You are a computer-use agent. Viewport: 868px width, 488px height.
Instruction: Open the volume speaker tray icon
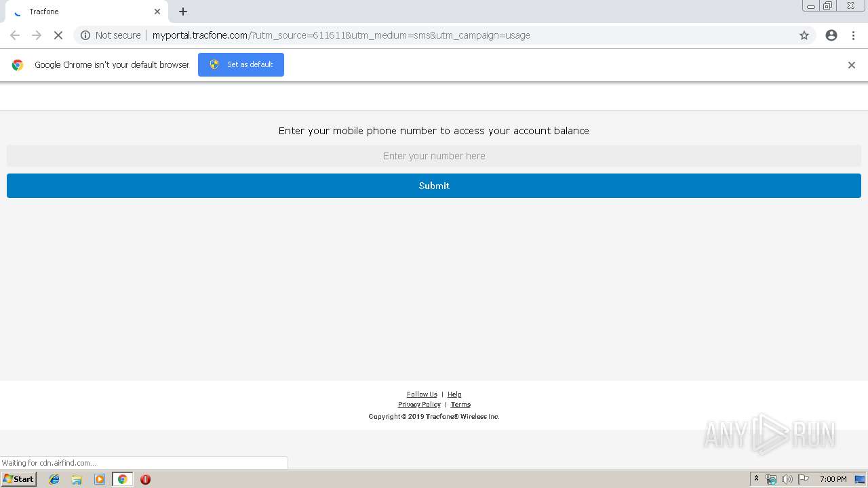click(x=787, y=479)
